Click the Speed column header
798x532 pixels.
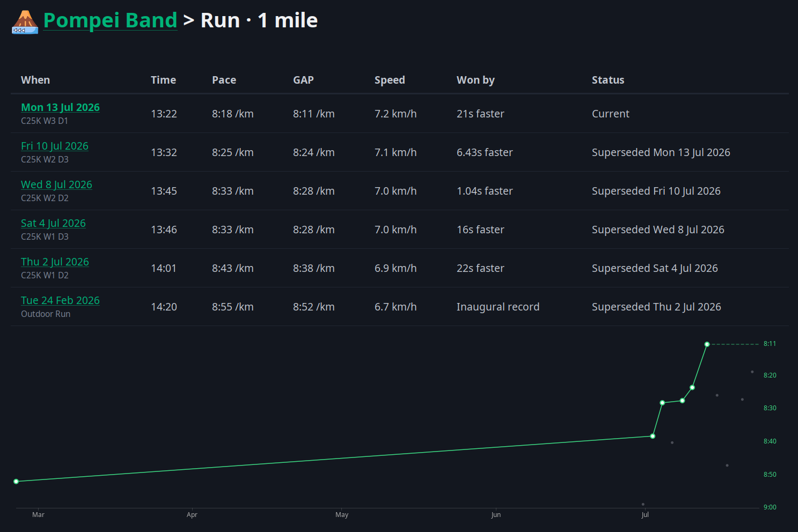[390, 80]
